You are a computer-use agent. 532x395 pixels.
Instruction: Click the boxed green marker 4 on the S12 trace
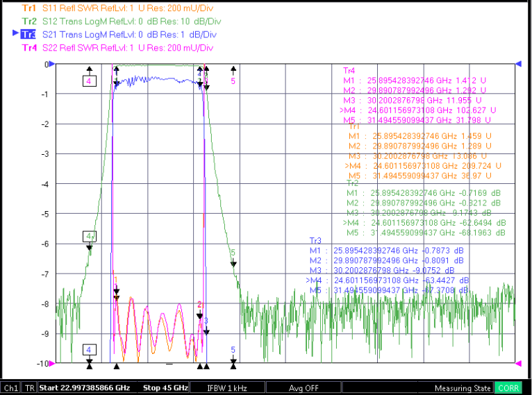point(89,236)
